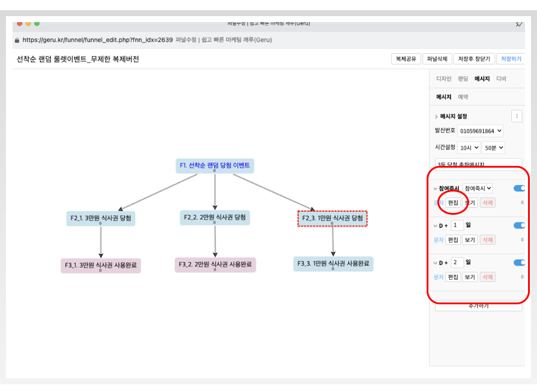This screenshot has width=537, height=392.
Task: Click the three-dot menu beside 메시지 설정
Action: coord(517,116)
